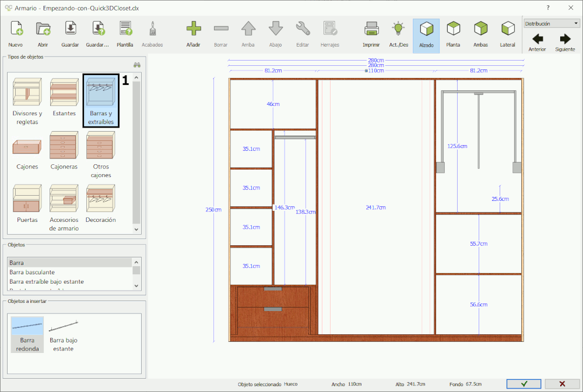The width and height of the screenshot is (583, 392).
Task: Go to the Anterior step
Action: [x=538, y=43]
